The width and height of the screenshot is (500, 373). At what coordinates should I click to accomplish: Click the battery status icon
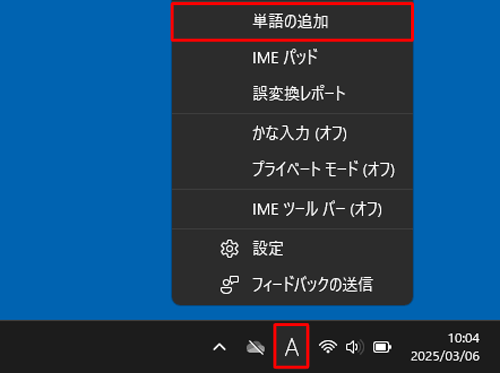382,347
